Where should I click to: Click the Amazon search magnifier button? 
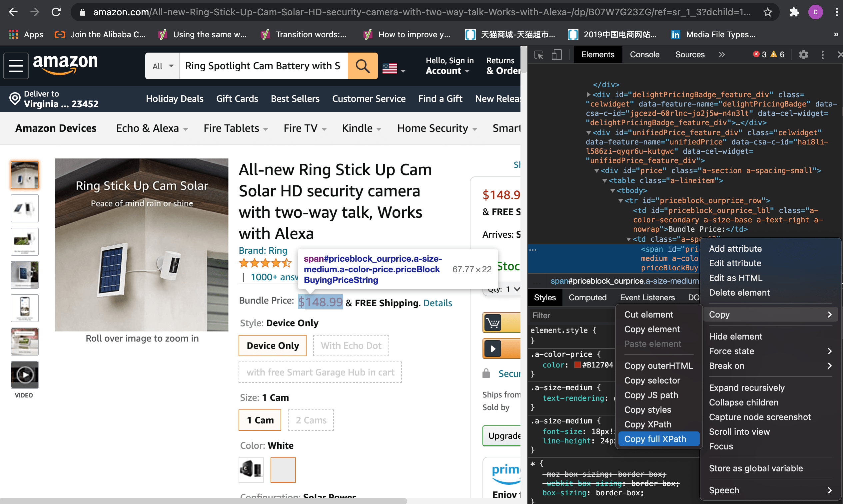(x=362, y=66)
